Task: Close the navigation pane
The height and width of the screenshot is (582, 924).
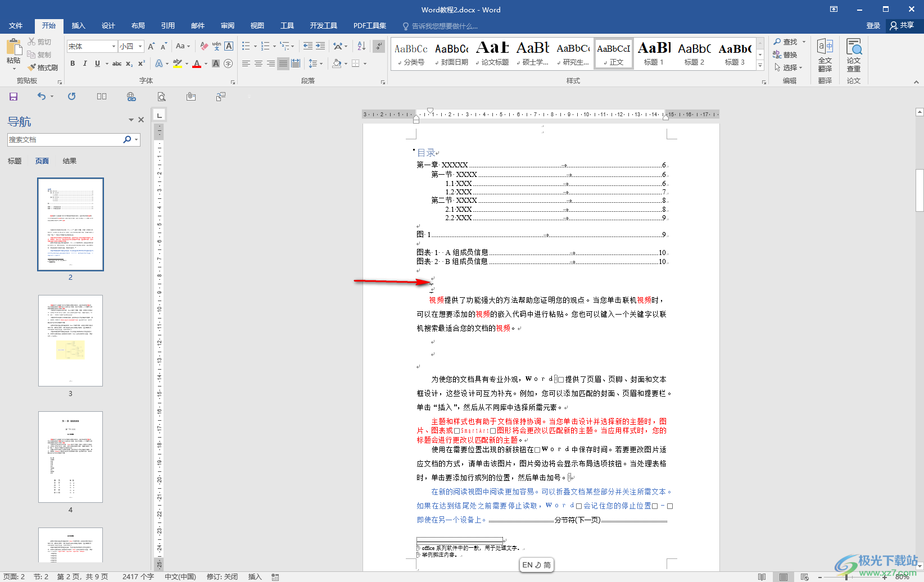Action: tap(141, 120)
